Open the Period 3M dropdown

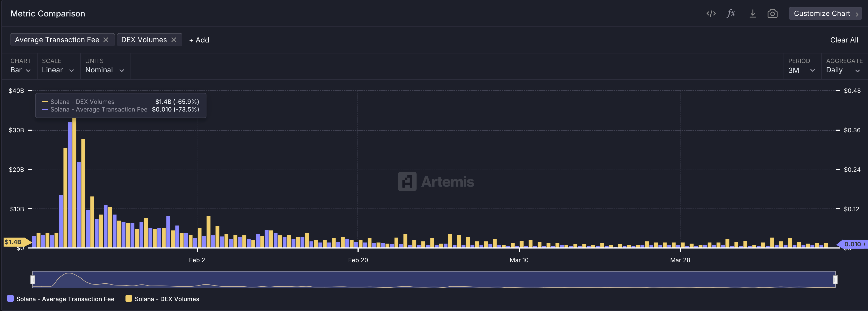[801, 70]
